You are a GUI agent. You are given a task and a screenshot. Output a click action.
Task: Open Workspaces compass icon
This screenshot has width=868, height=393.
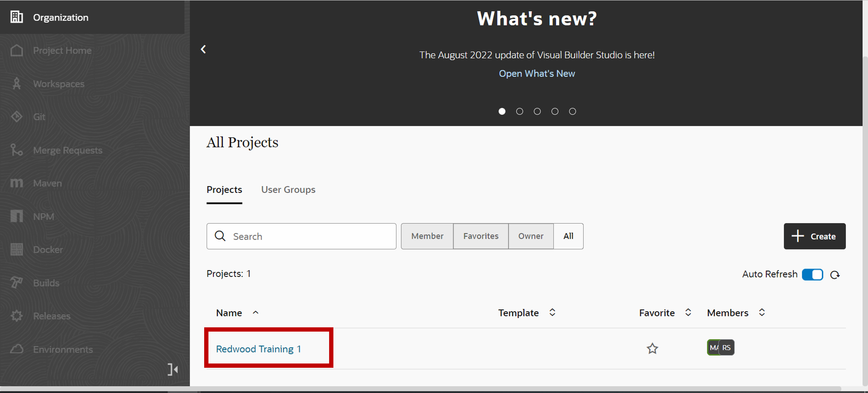click(17, 84)
